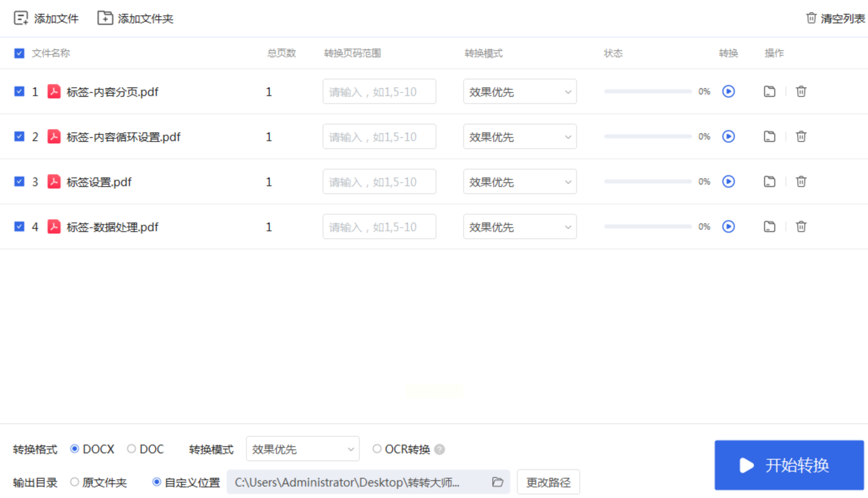
Task: Click convert play icon for 标签设置.pdf
Action: point(728,181)
